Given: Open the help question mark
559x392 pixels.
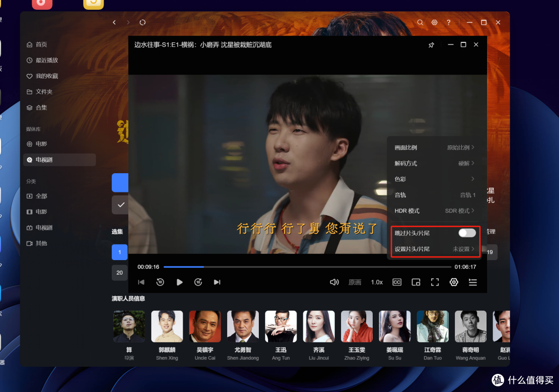Looking at the screenshot, I should [x=448, y=22].
